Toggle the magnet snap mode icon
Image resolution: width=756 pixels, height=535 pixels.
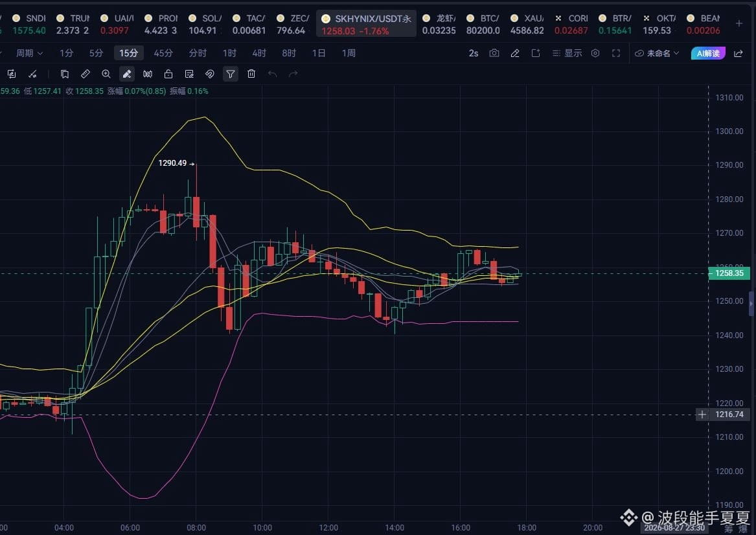(x=210, y=74)
